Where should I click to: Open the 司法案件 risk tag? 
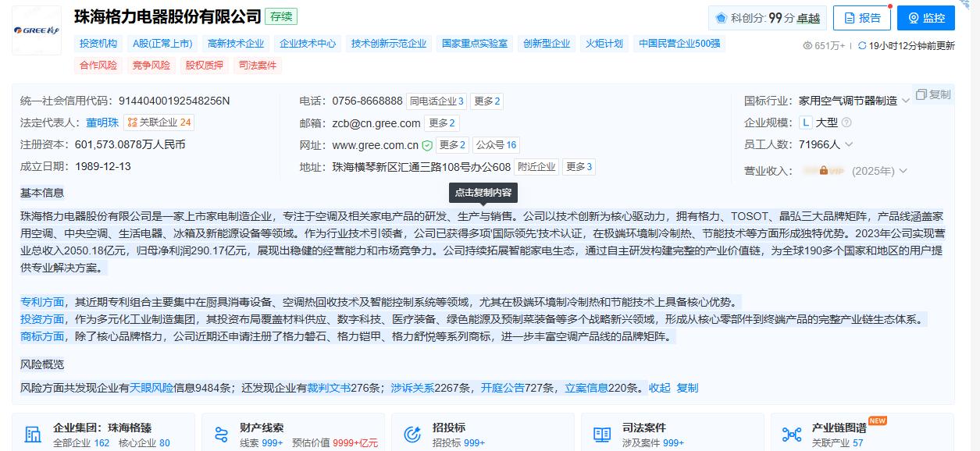click(258, 66)
